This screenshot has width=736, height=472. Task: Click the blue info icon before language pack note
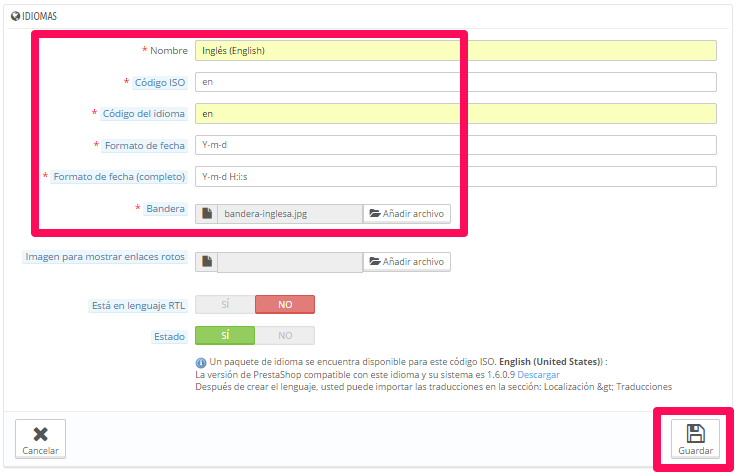(x=201, y=363)
